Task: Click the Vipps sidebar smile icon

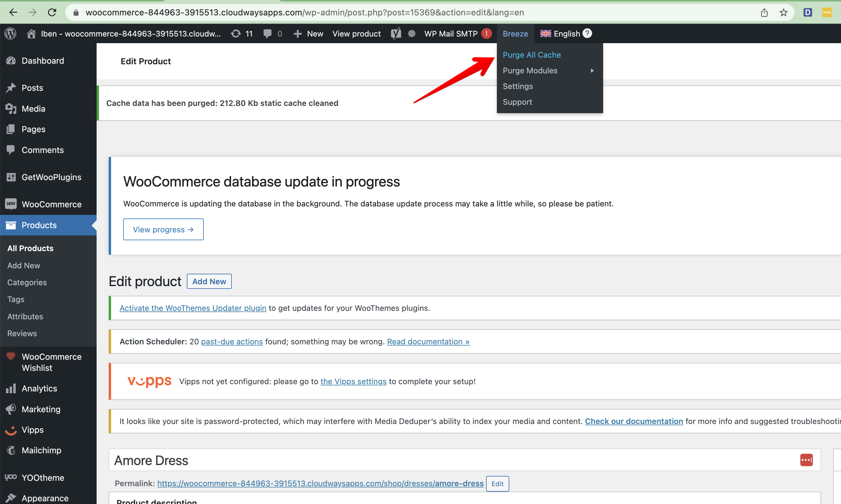Action: 11,430
